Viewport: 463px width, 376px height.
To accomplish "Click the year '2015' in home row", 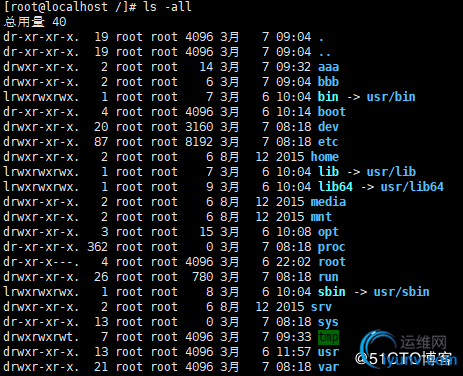I will (x=290, y=157).
